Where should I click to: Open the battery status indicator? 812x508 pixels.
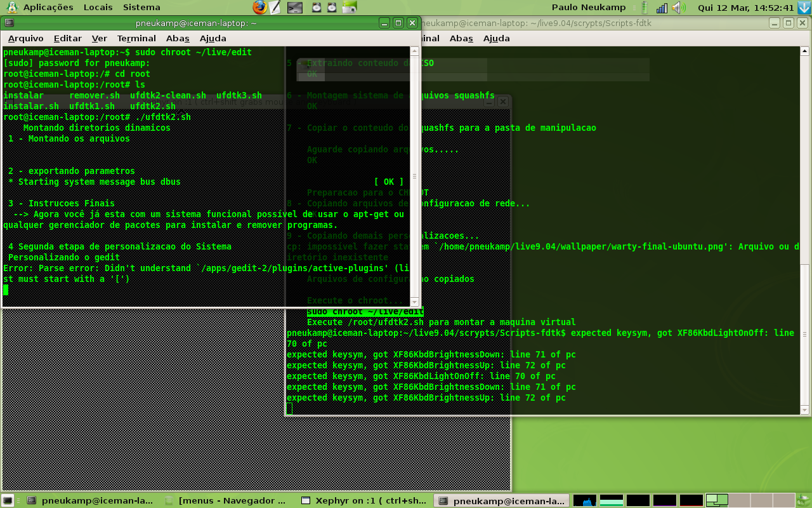[x=645, y=8]
